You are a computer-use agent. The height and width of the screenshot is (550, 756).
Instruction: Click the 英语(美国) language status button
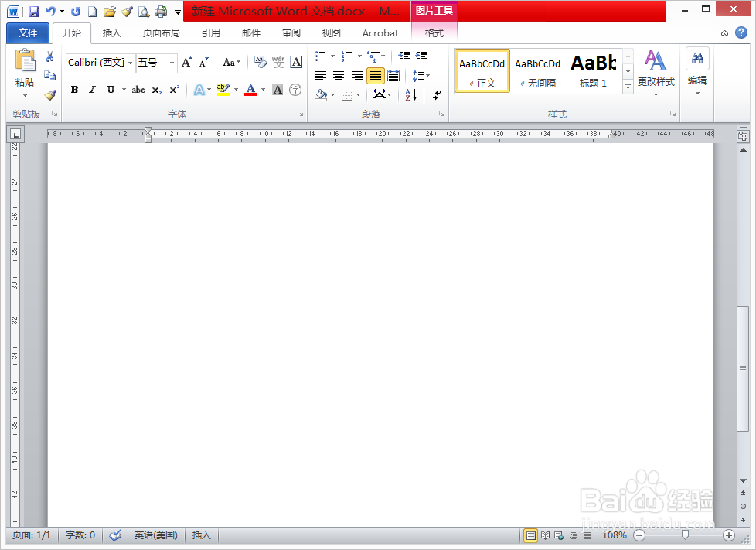[155, 535]
